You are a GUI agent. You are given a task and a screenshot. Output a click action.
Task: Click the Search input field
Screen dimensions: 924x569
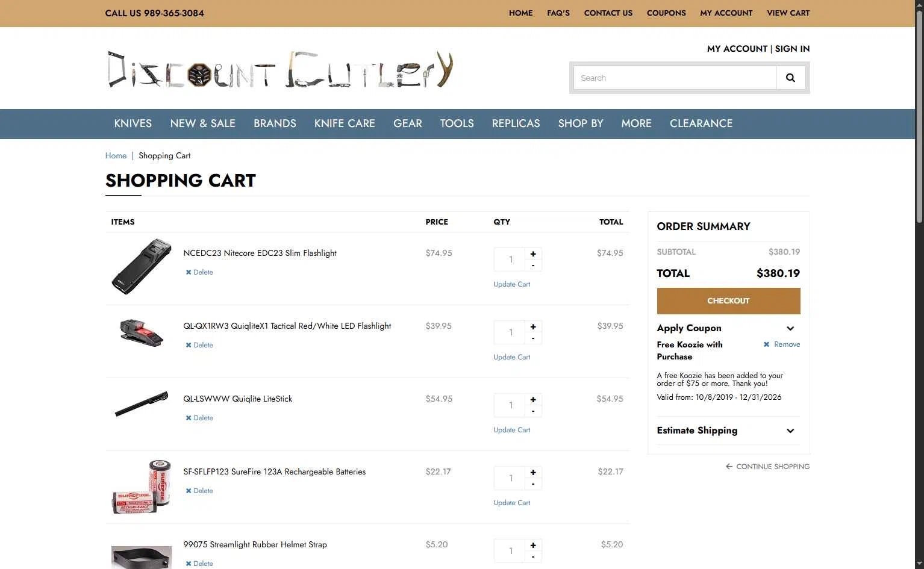tap(675, 78)
